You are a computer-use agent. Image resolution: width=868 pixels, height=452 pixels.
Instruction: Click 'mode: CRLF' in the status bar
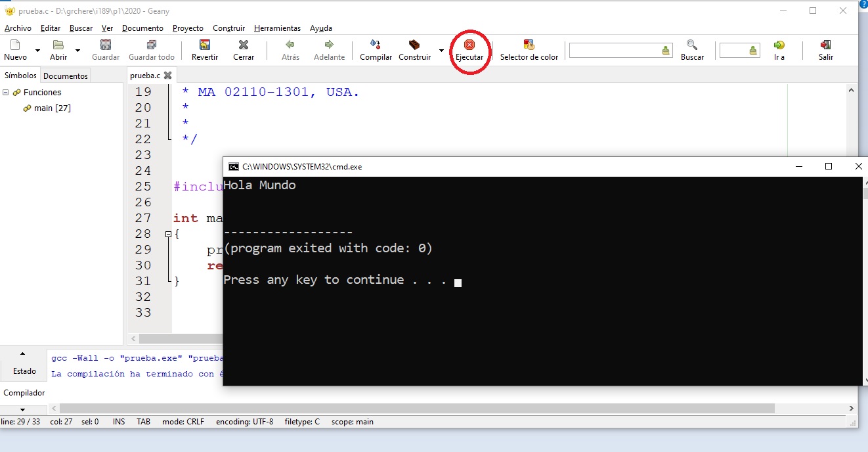coord(183,422)
